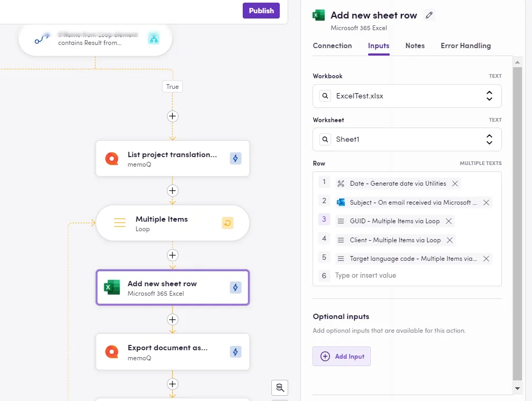
Task: Open the Error Handling tab
Action: click(x=465, y=46)
